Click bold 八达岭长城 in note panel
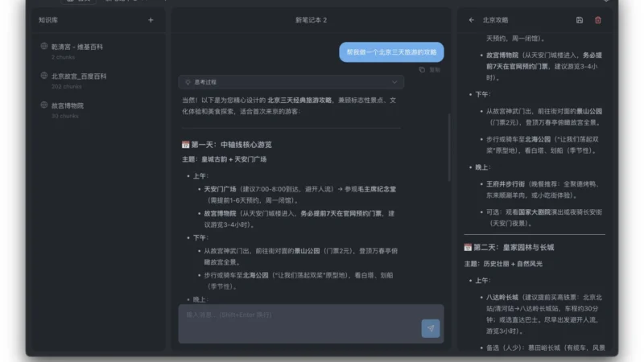Viewport: 644px width, 362px height. coord(502,297)
